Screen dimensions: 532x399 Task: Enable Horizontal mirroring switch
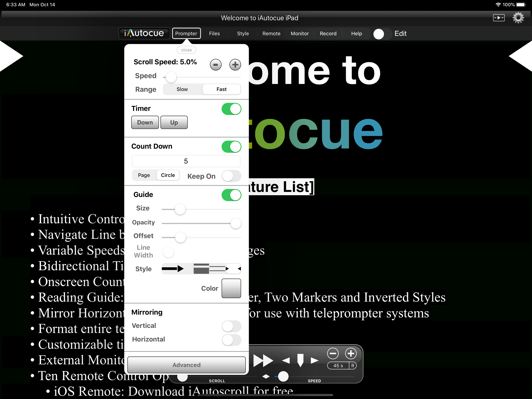click(231, 340)
